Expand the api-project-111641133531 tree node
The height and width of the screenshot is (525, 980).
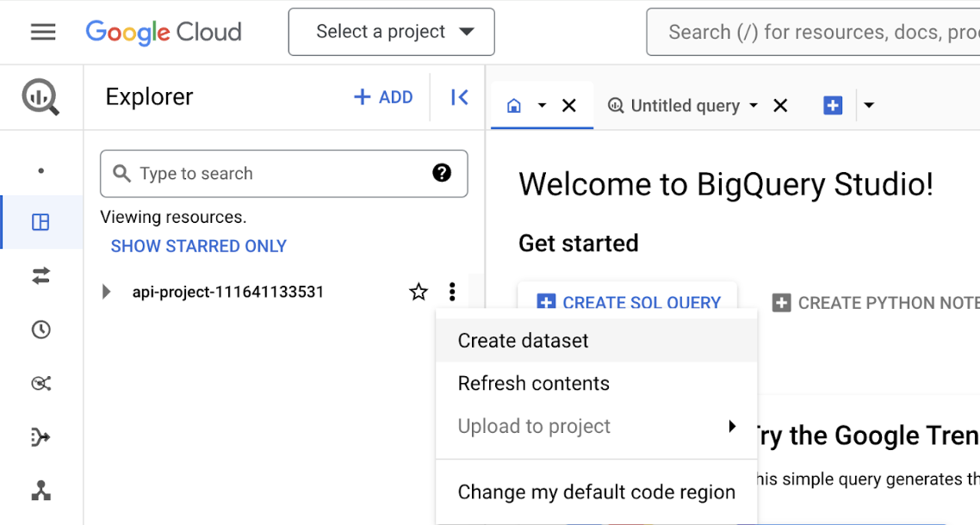tap(106, 292)
